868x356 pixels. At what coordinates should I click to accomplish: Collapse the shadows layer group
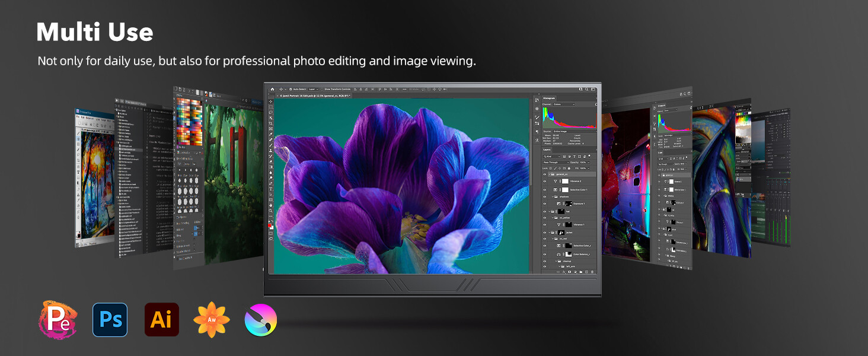click(x=553, y=197)
